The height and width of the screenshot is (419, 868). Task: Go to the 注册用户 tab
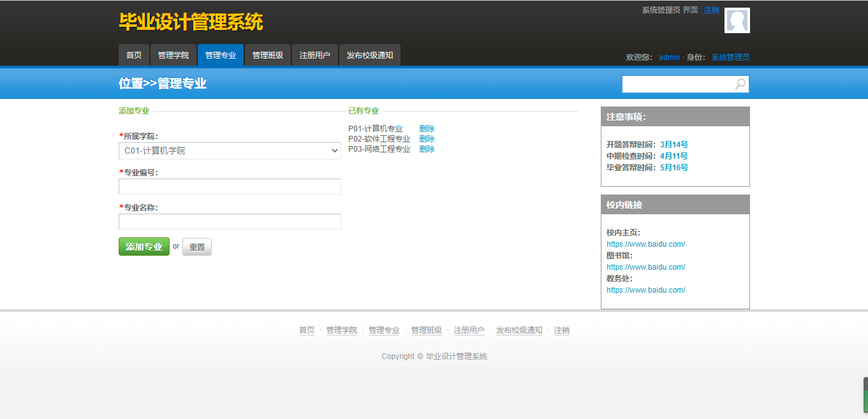315,55
